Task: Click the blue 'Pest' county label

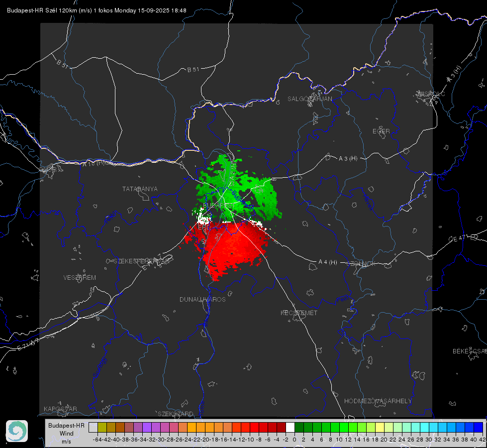Action: coord(343,300)
